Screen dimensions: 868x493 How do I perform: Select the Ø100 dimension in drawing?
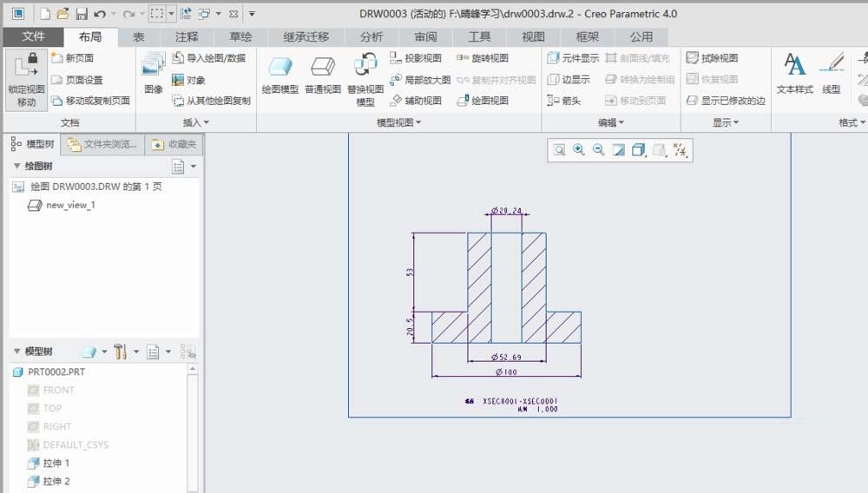(x=506, y=371)
